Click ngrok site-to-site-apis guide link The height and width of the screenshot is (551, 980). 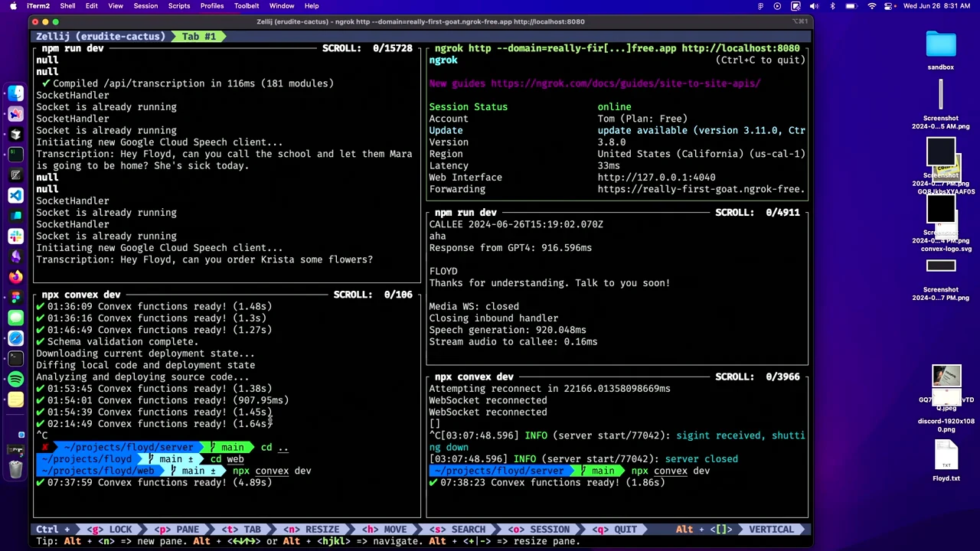[x=626, y=83]
